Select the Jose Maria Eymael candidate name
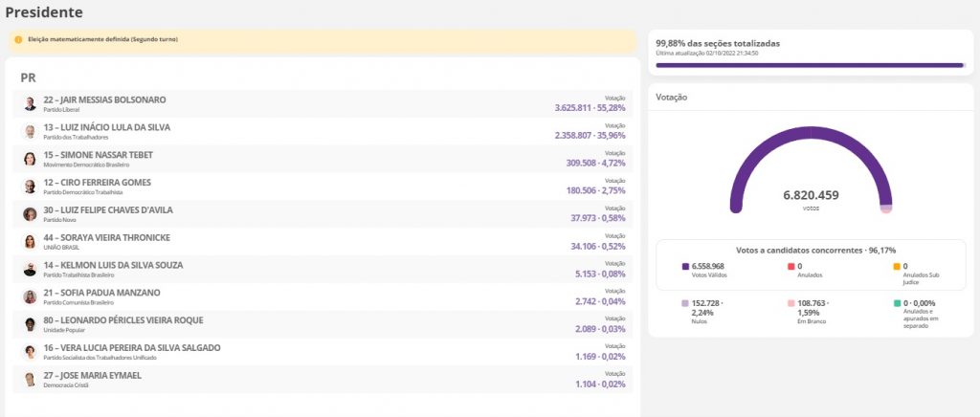This screenshot has height=417, width=980. click(93, 375)
